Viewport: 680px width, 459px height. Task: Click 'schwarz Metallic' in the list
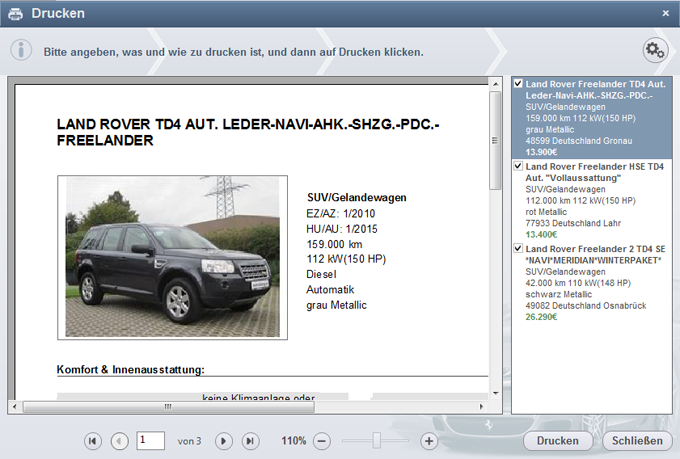[559, 295]
